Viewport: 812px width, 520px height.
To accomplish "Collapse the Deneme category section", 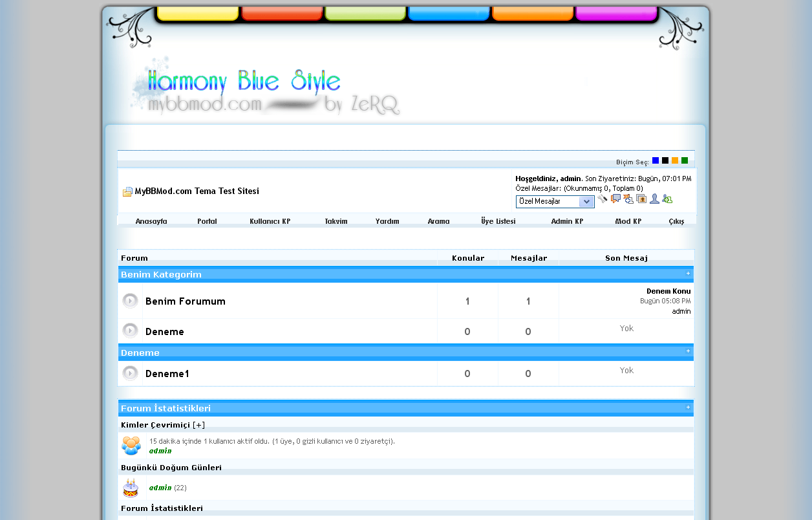I will pos(688,351).
